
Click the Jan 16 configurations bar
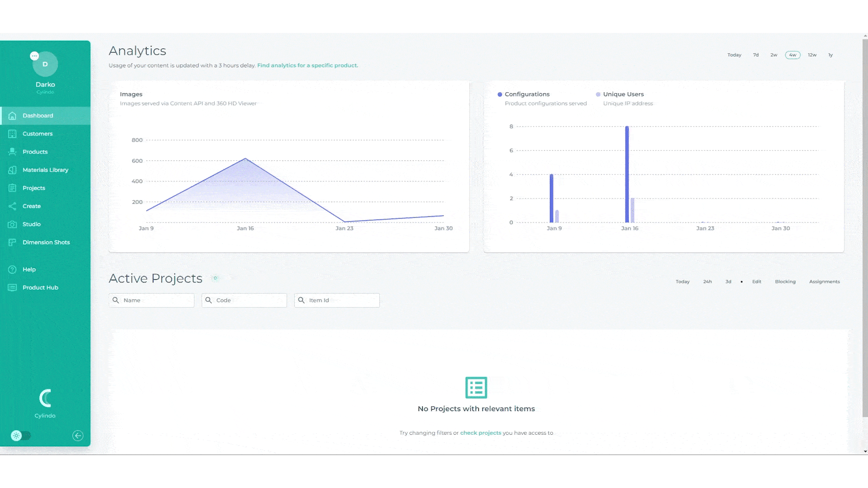click(627, 174)
